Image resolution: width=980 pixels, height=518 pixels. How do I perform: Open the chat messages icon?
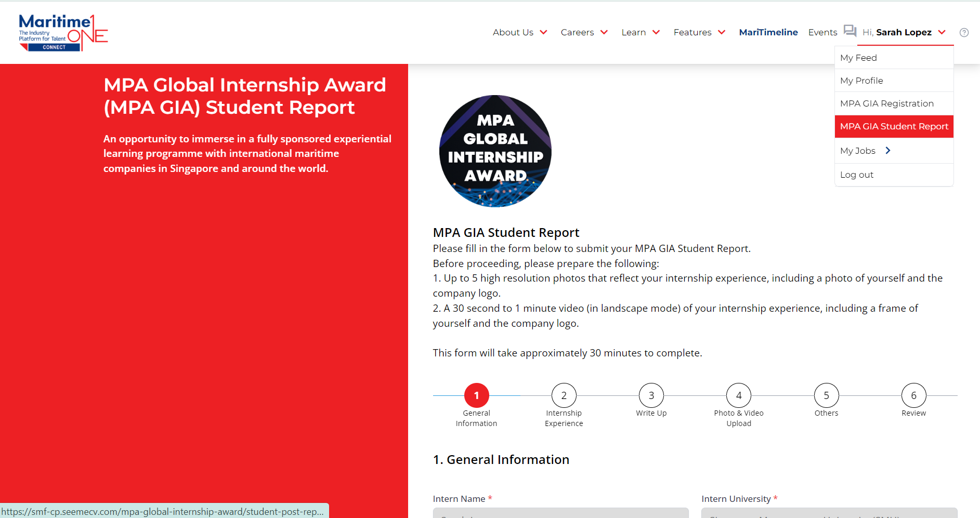850,31
